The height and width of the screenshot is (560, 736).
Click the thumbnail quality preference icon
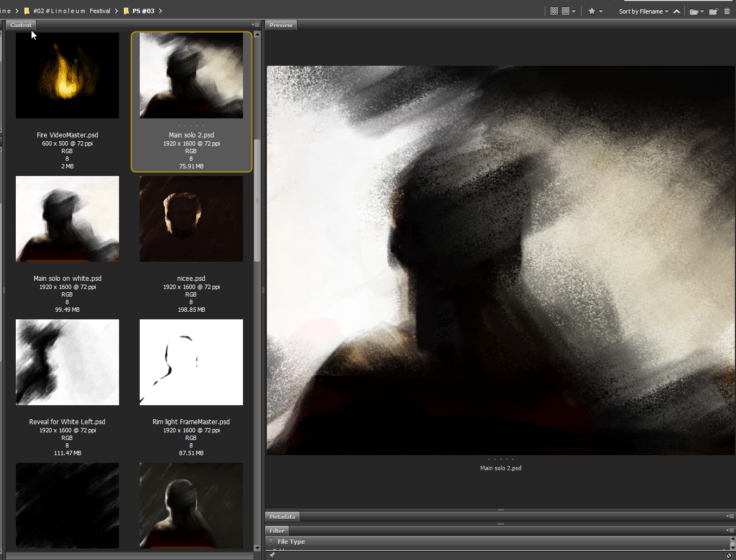pyautogui.click(x=554, y=11)
